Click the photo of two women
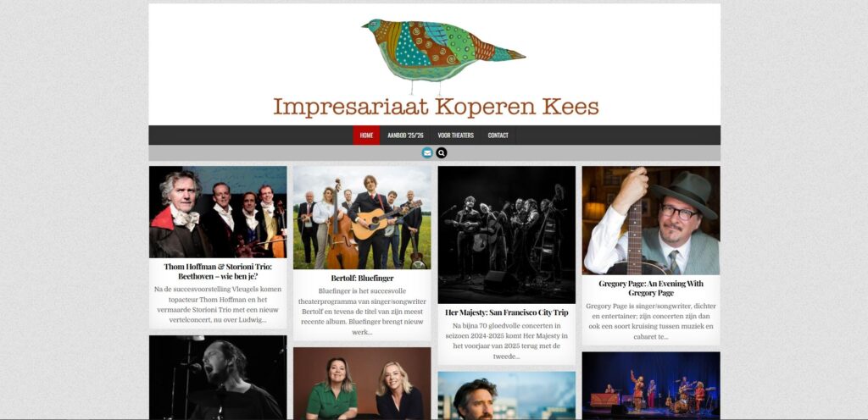868x420 pixels. click(x=362, y=383)
